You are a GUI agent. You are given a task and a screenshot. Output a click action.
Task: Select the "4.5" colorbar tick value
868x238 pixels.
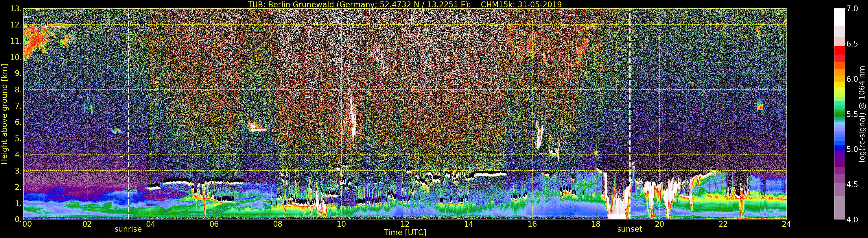point(852,185)
